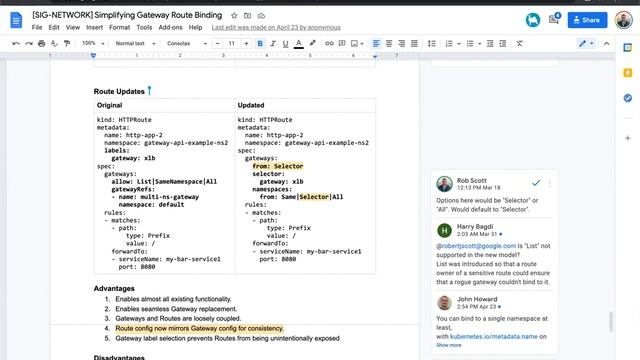
Task: Click the "Route Updates" heading
Action: (119, 91)
